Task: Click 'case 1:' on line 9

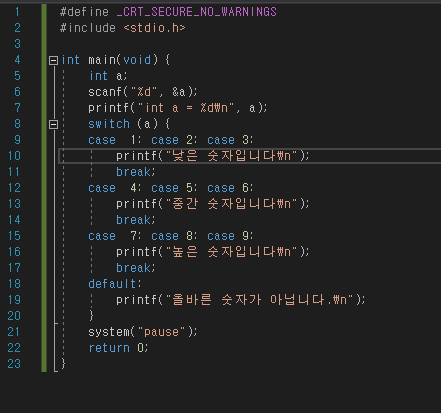Action: coord(115,140)
